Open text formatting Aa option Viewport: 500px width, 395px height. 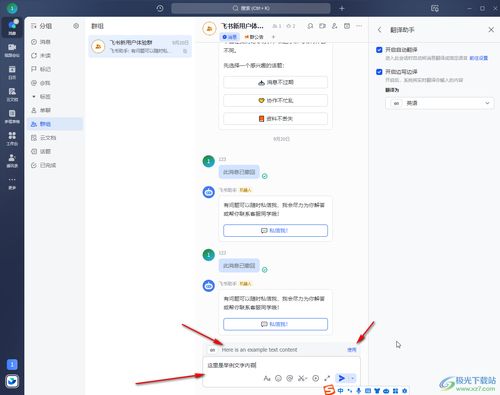(x=267, y=378)
